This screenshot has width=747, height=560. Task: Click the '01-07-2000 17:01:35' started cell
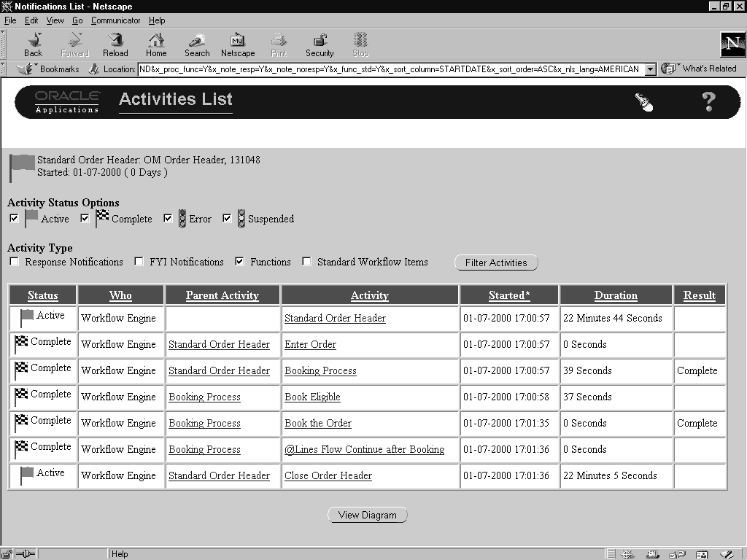(x=508, y=423)
